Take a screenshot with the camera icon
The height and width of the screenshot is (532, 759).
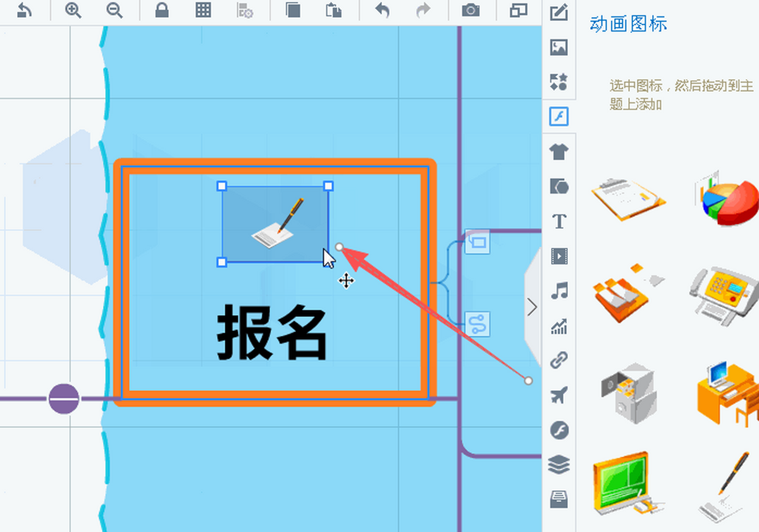470,11
